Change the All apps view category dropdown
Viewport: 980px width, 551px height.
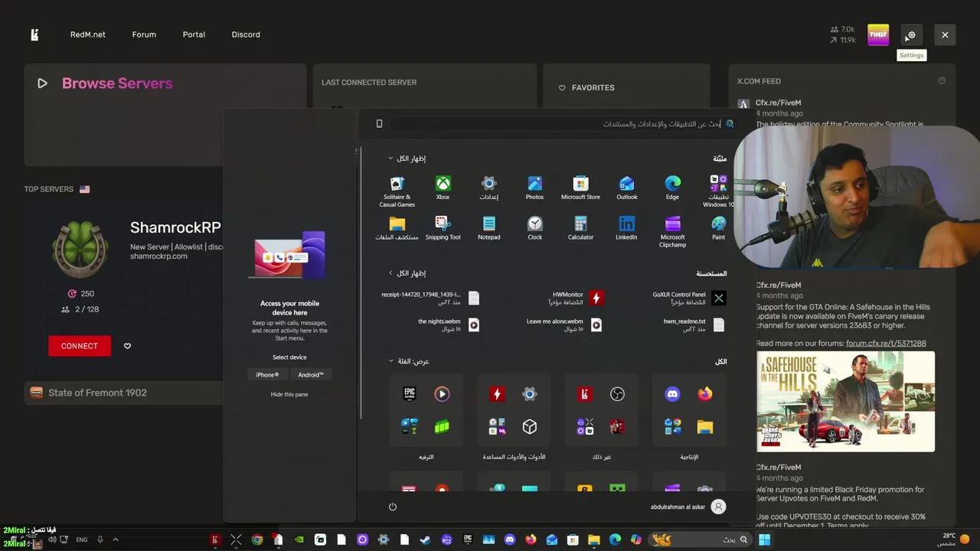[408, 361]
